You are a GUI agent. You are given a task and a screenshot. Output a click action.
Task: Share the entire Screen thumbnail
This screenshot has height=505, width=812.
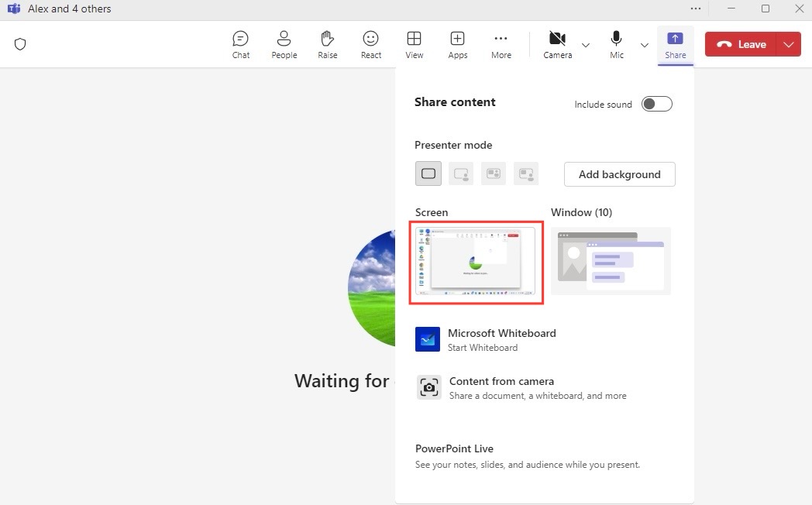coord(476,263)
